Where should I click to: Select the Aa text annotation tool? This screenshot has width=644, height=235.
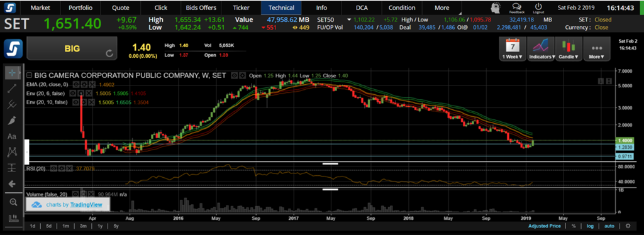(13, 136)
